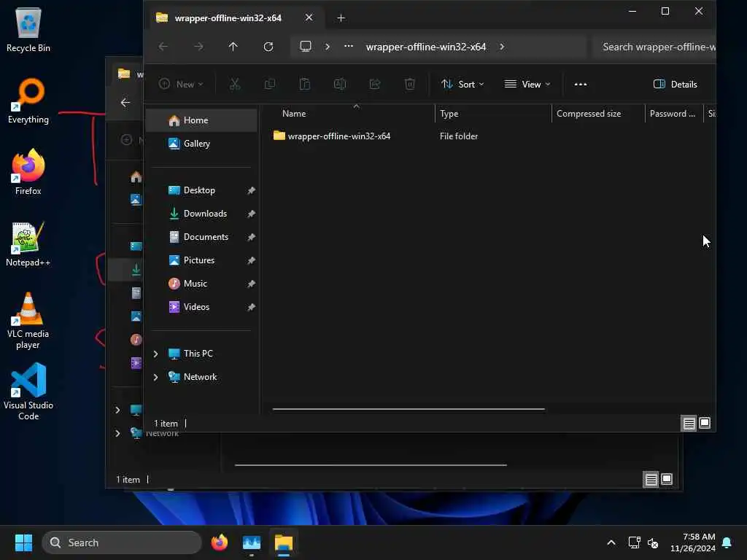Image resolution: width=747 pixels, height=560 pixels.
Task: Launch Notepad++ desktop shortcut
Action: point(28,244)
